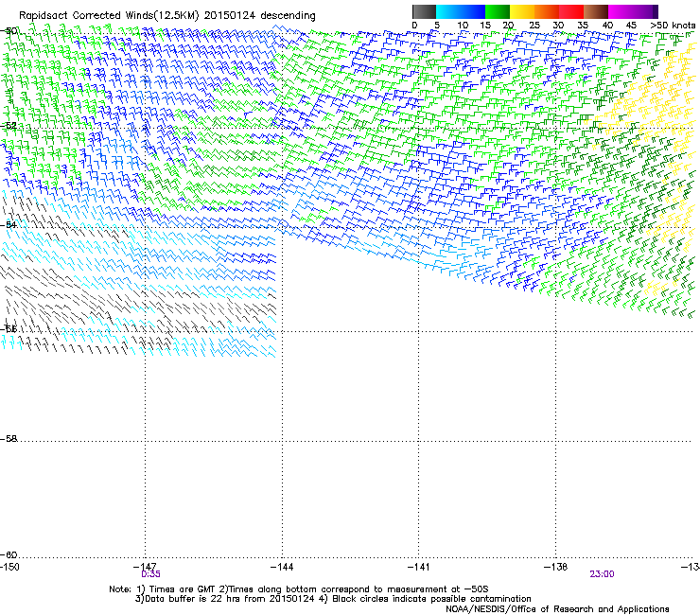
Task: Click the purple '0:35' pass time label
Action: click(150, 574)
